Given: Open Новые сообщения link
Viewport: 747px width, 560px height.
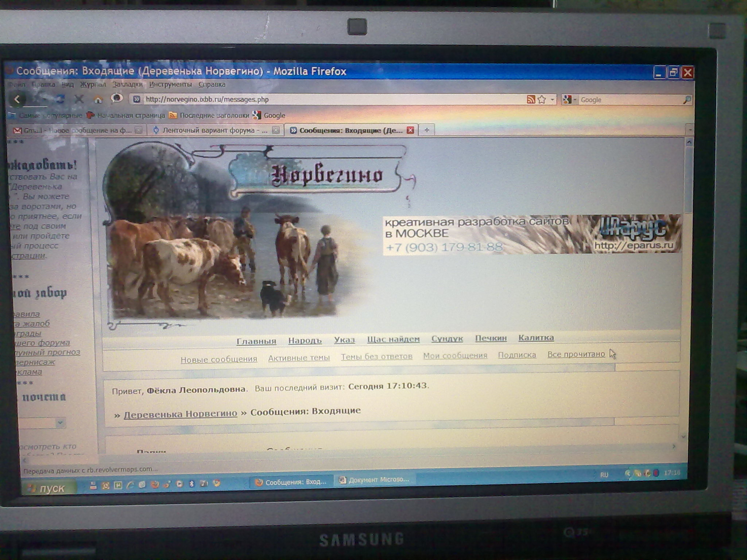Looking at the screenshot, I should (x=219, y=359).
